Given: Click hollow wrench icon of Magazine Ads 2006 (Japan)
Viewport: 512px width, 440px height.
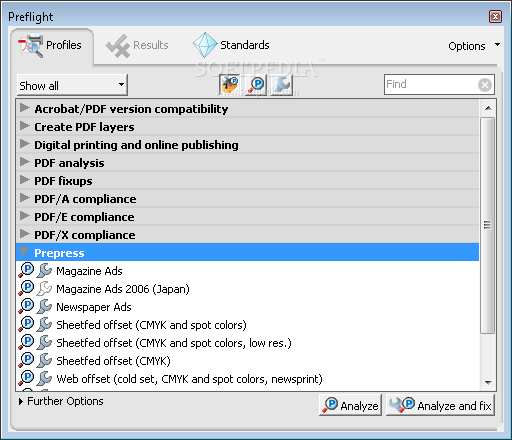Looking at the screenshot, I should (44, 288).
